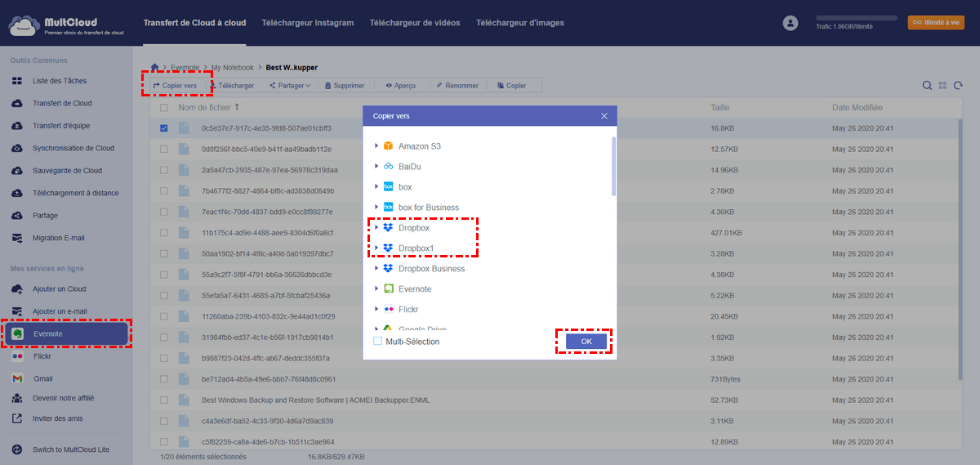This screenshot has height=465, width=980.
Task: Click the Illimité à vie button
Action: click(x=936, y=22)
